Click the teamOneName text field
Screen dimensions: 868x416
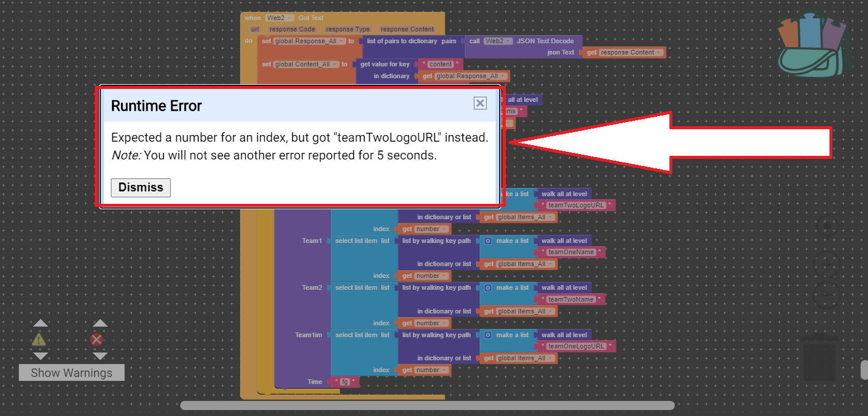tap(572, 252)
